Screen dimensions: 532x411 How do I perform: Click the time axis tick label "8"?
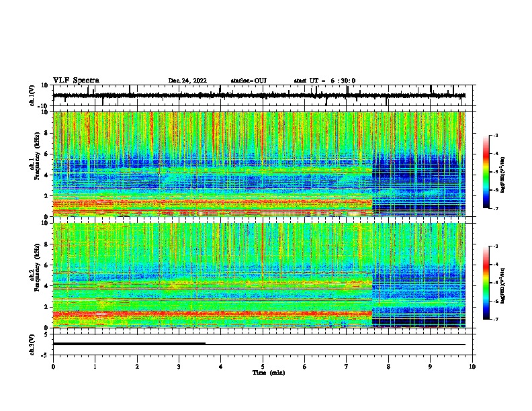[388, 366]
